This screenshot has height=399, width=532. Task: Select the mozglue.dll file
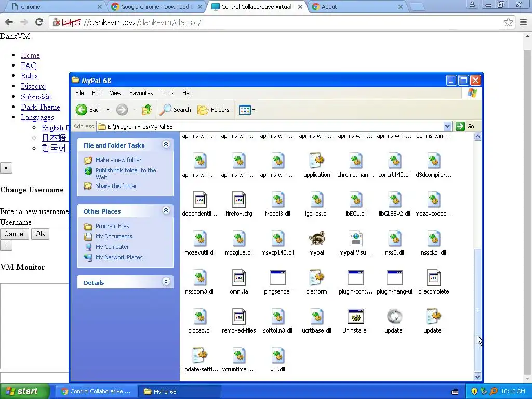point(238,238)
